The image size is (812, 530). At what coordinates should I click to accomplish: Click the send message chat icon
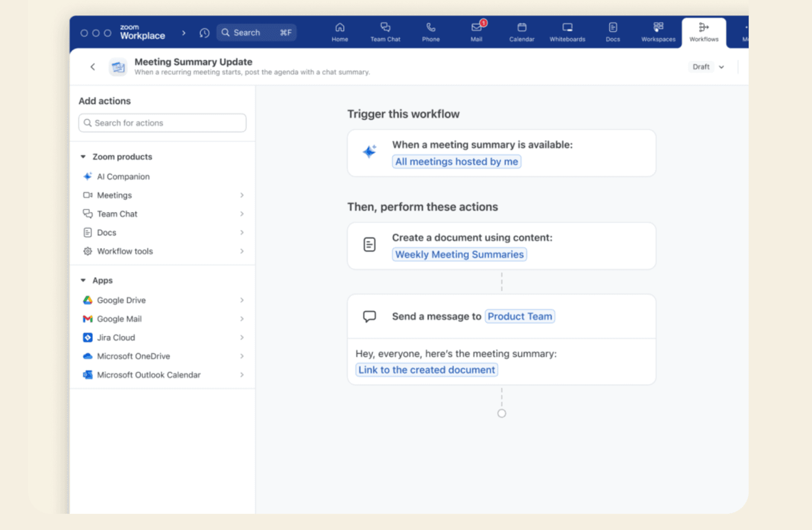tap(369, 316)
